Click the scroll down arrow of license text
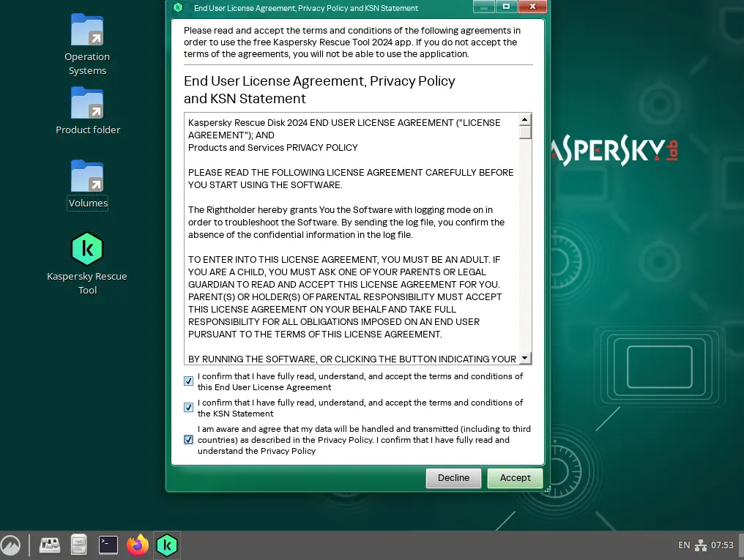Screen dimensions: 744x560 [525, 358]
